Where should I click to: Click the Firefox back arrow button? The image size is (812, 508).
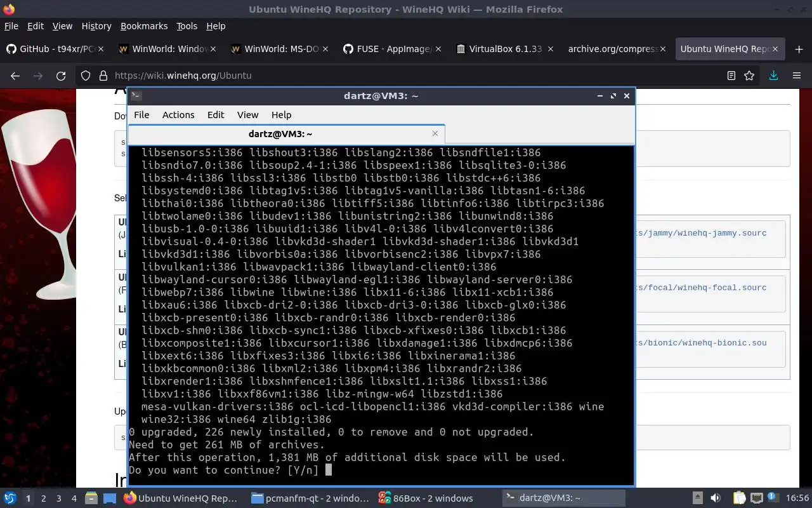point(15,76)
